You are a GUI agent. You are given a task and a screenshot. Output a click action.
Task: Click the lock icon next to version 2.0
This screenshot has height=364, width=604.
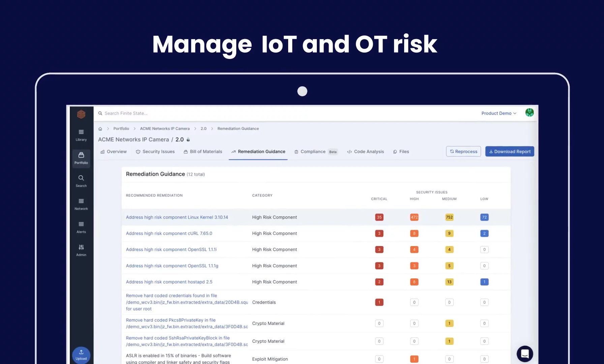pyautogui.click(x=188, y=140)
